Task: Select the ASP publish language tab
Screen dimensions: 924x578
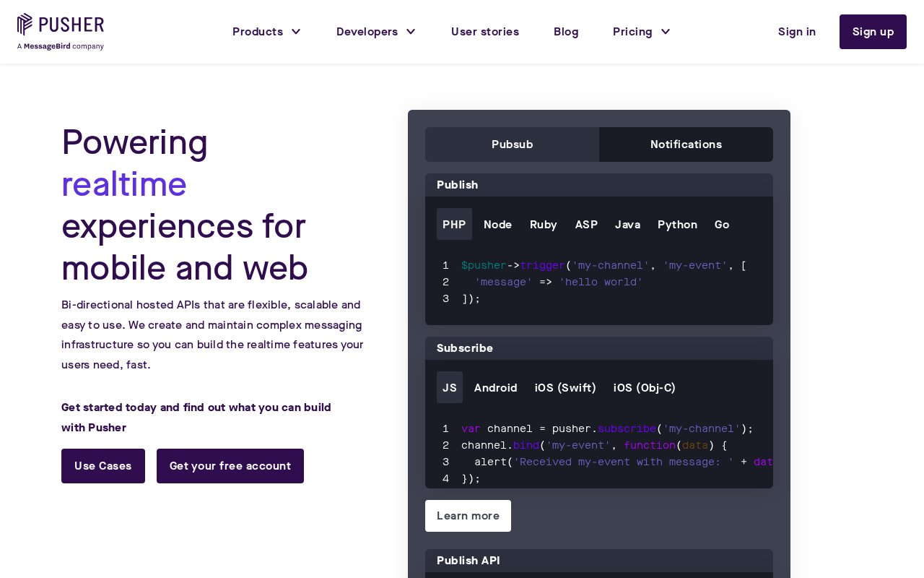Action: coord(586,224)
